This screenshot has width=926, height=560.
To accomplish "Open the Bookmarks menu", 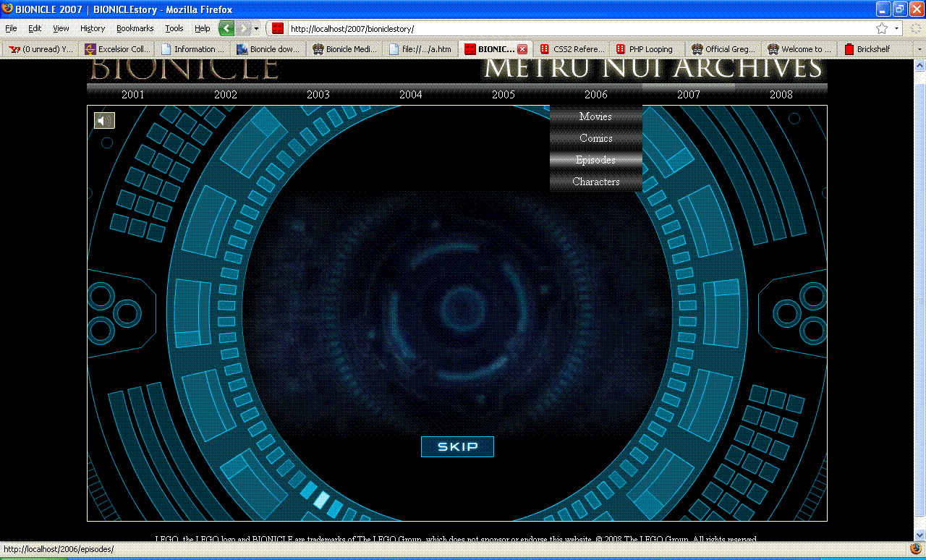I will pyautogui.click(x=135, y=28).
